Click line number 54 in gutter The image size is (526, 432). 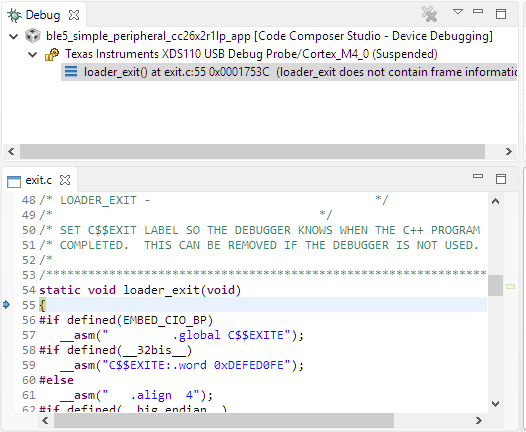click(29, 290)
